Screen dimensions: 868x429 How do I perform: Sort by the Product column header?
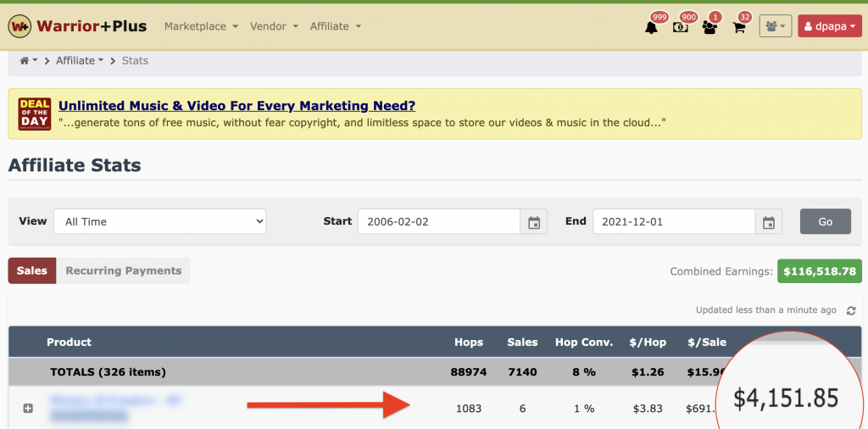pyautogui.click(x=70, y=342)
